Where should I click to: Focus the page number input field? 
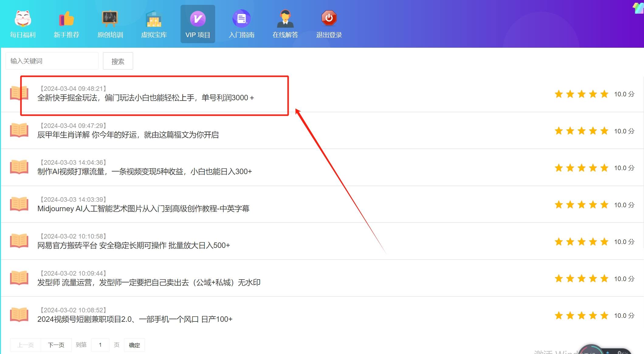point(100,345)
